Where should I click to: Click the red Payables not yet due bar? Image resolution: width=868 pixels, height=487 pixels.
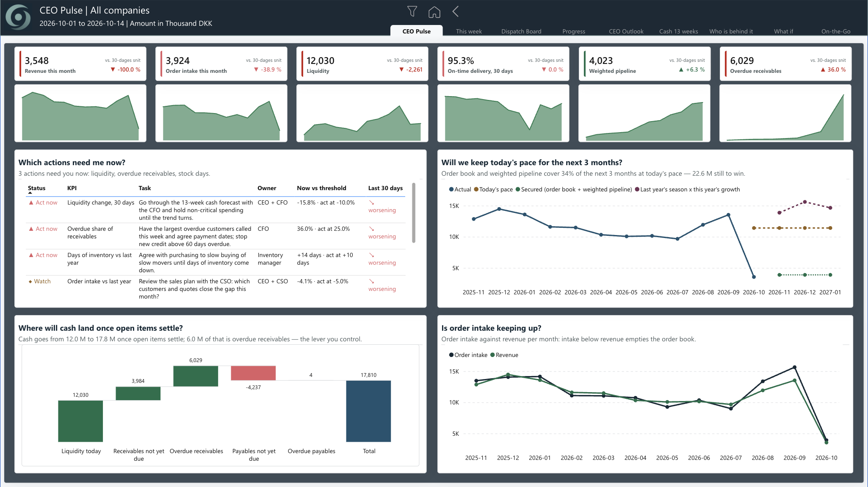click(x=253, y=373)
